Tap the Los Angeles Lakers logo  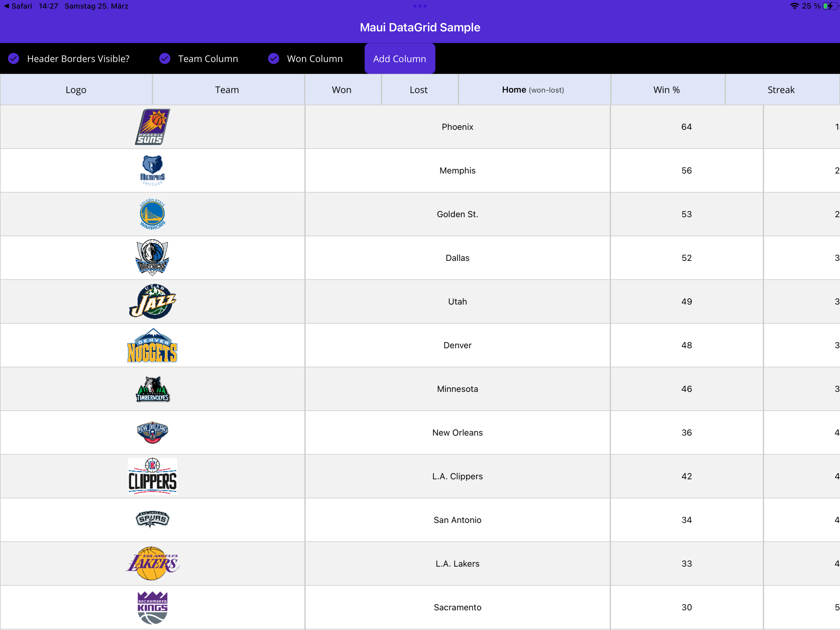click(152, 564)
